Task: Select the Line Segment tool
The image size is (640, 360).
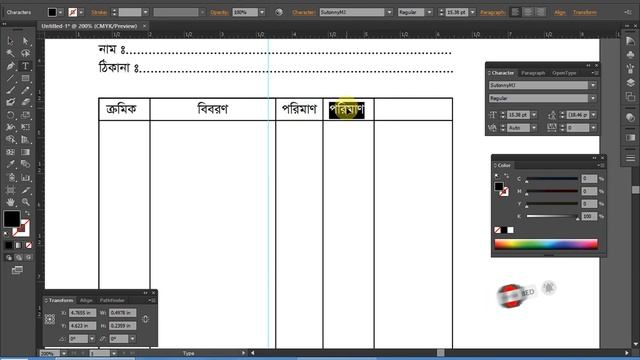Action: click(10, 78)
